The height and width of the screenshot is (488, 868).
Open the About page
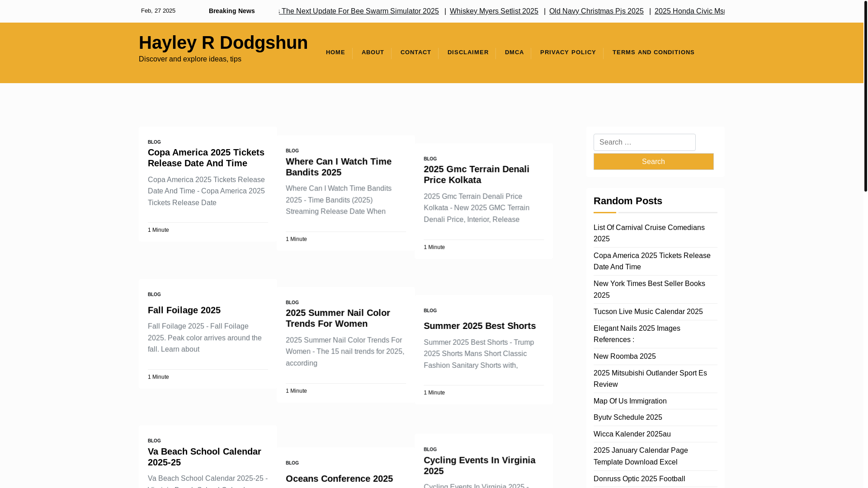373,52
